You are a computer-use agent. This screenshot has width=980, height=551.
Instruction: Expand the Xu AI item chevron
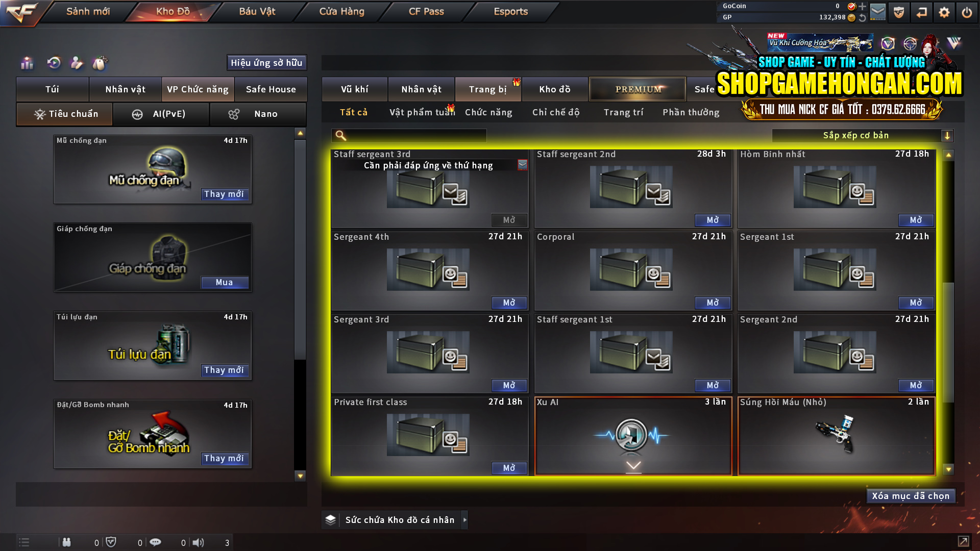click(633, 465)
